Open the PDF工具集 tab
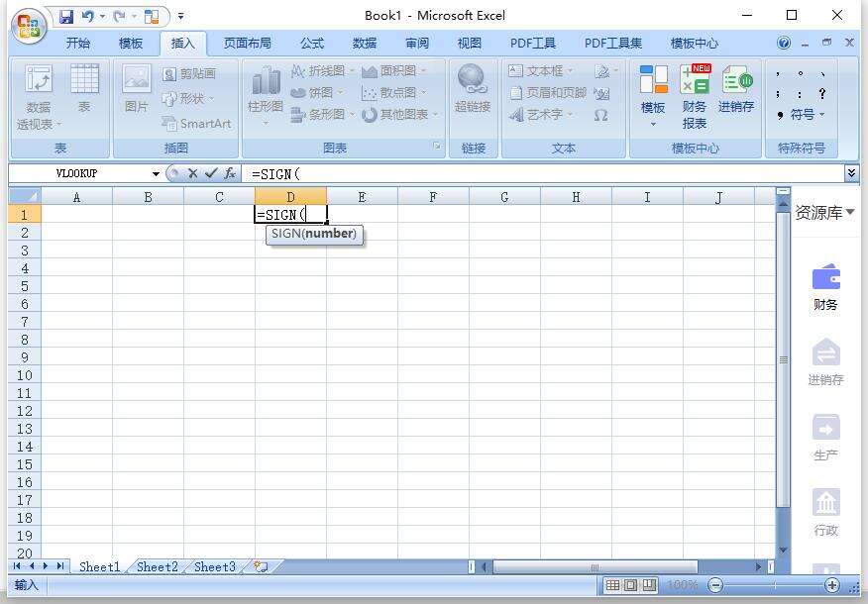Screen dimensions: 868x604 point(612,44)
